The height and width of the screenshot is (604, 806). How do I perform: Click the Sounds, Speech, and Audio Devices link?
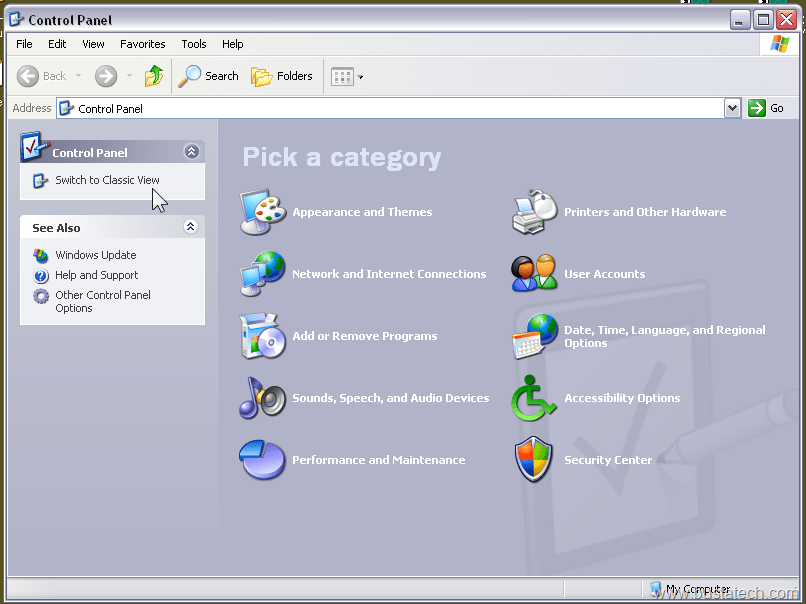[x=391, y=398]
